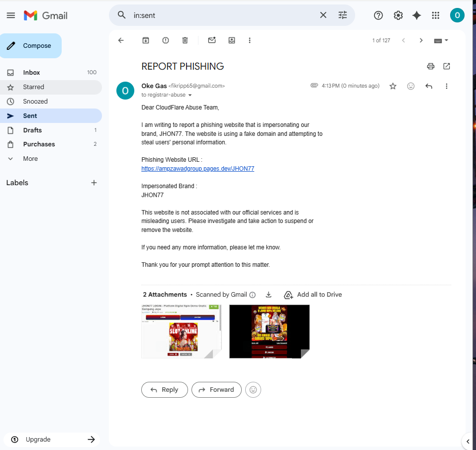The height and width of the screenshot is (450, 476).
Task: Open the Google account avatar
Action: point(457,15)
